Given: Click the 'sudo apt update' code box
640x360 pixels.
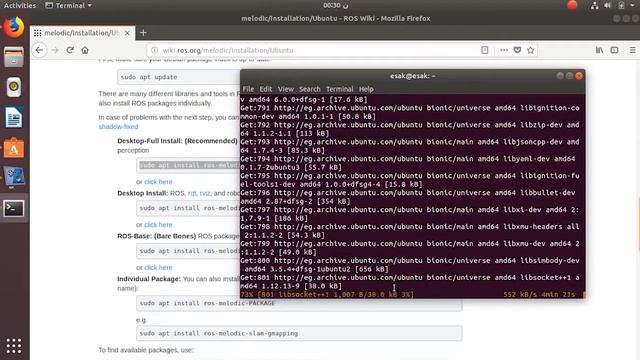Looking at the screenshot, I should pos(179,77).
